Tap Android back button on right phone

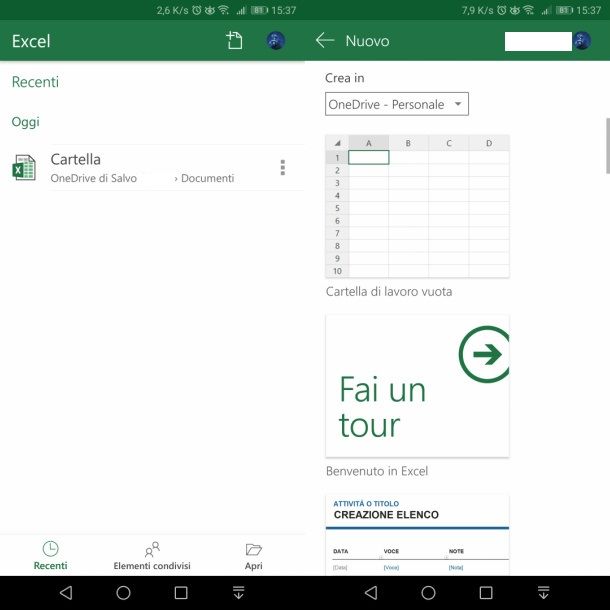coord(371,593)
